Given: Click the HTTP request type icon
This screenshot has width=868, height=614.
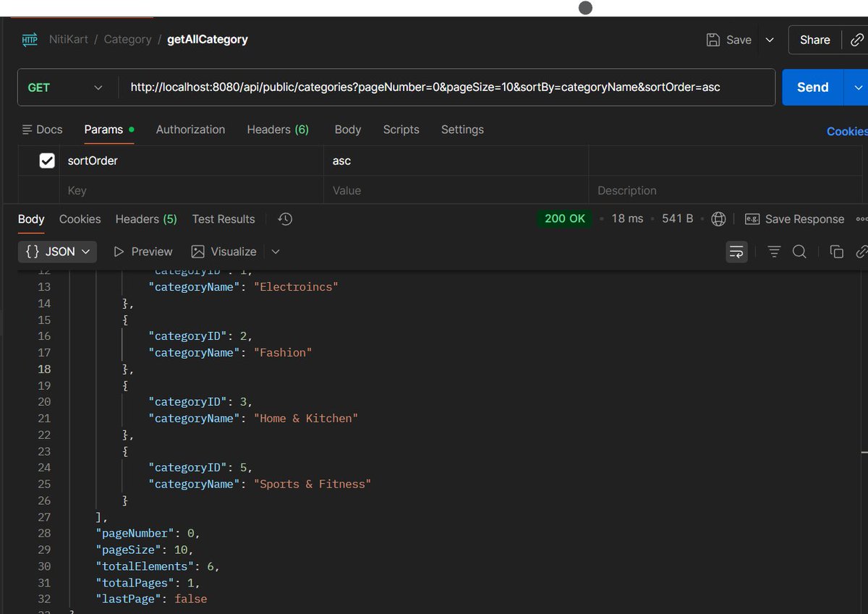Looking at the screenshot, I should tap(30, 40).
